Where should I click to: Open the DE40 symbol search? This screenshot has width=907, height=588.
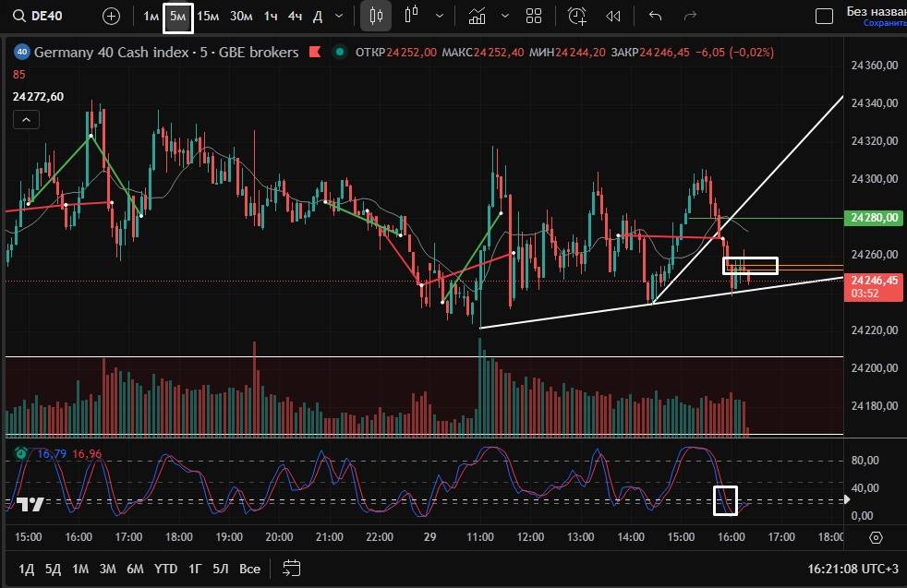42,16
